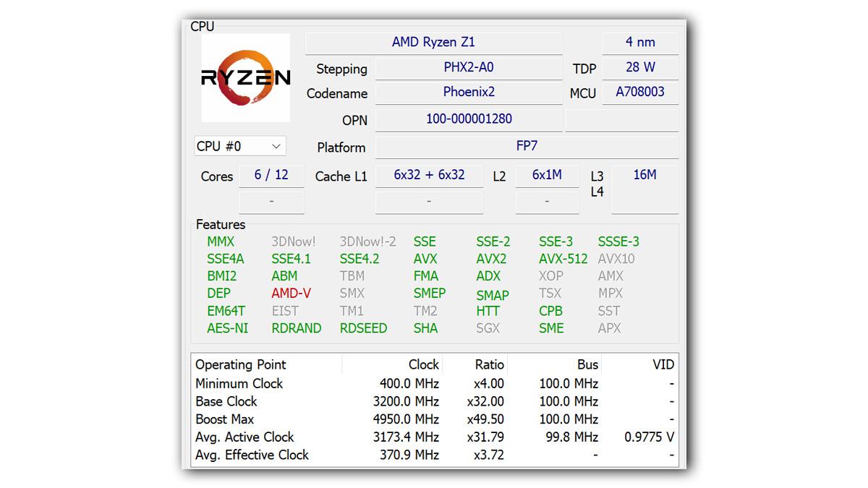Viewport: 868px width, 488px height.
Task: Click the greyed SGX feature label
Action: tap(488, 328)
